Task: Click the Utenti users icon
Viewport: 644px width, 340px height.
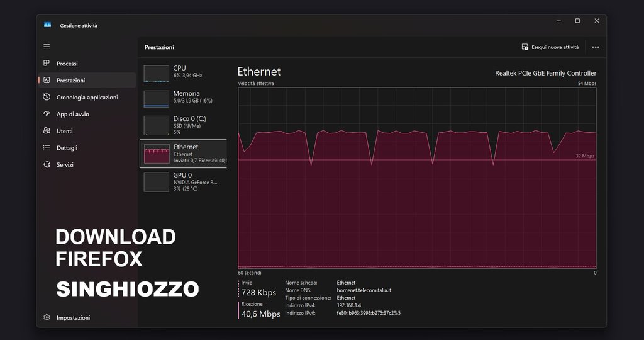Action: [47, 131]
